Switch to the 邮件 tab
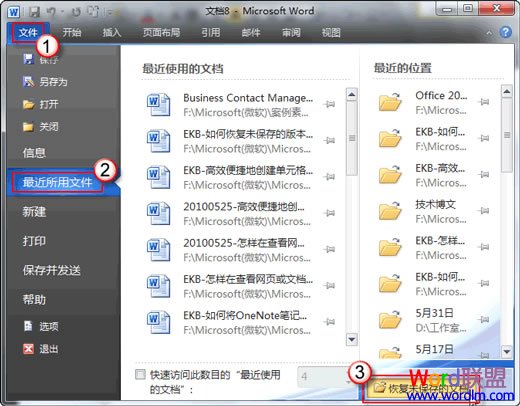This screenshot has width=520, height=406. tap(251, 32)
